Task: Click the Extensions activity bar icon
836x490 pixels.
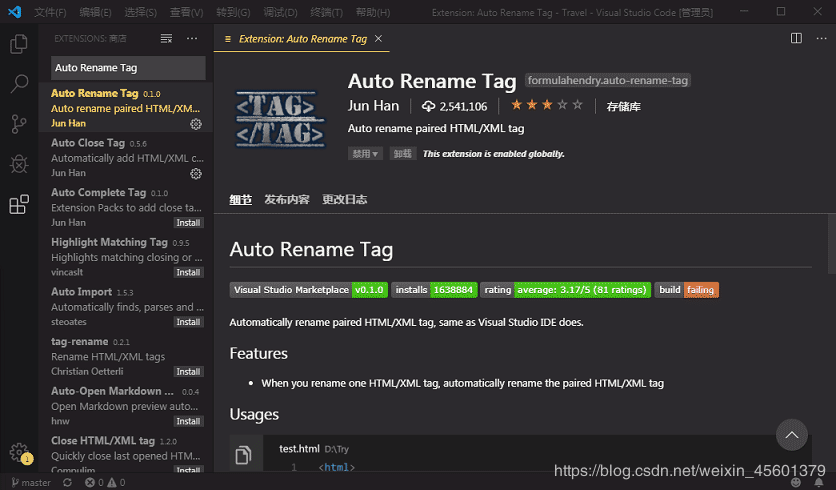Action: 18,205
